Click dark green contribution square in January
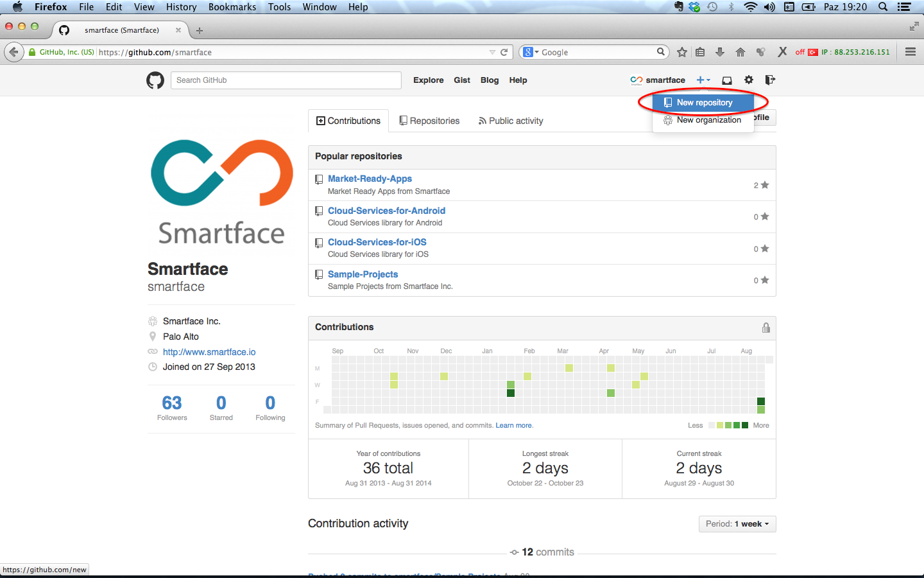Image resolution: width=924 pixels, height=578 pixels. pyautogui.click(x=511, y=393)
